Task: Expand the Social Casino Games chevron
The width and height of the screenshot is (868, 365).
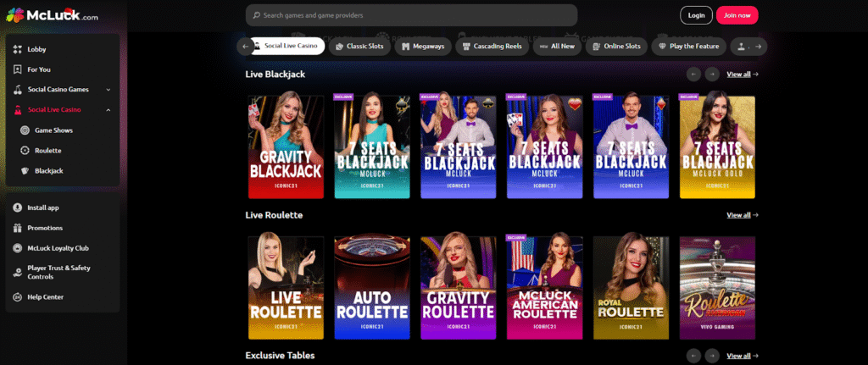Action: coord(108,90)
